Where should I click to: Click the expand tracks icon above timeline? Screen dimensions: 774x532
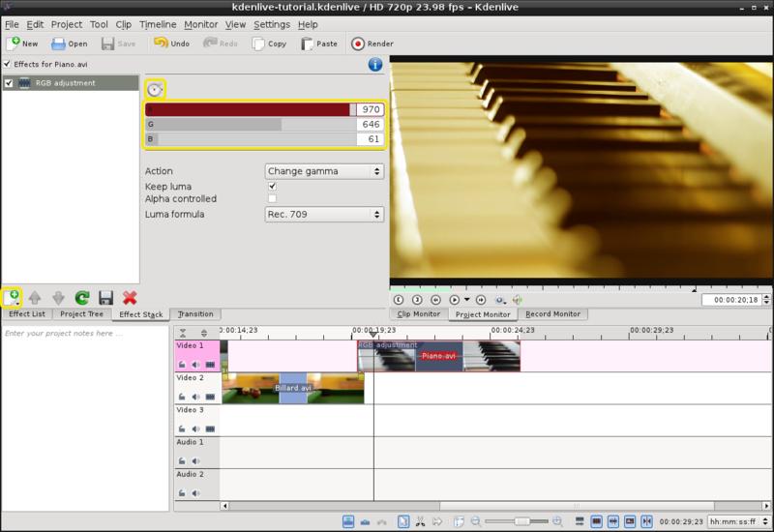(204, 333)
